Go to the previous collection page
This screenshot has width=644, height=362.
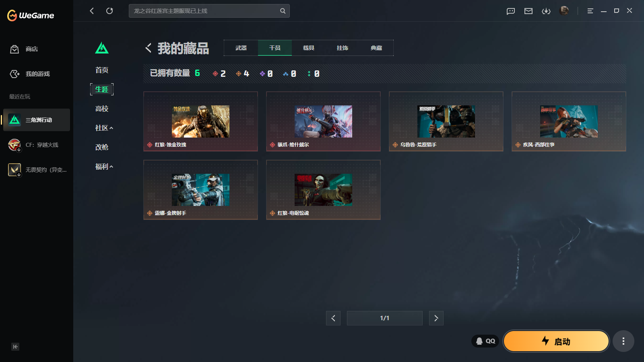[333, 318]
